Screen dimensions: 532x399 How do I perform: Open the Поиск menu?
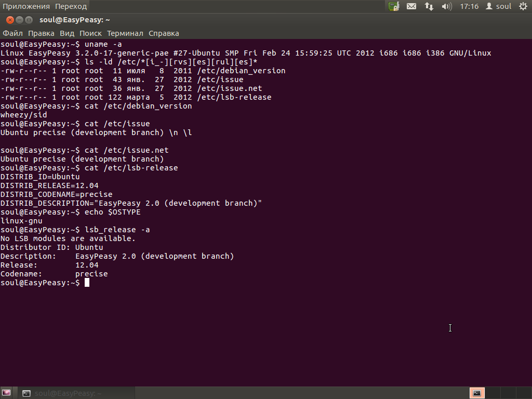90,33
